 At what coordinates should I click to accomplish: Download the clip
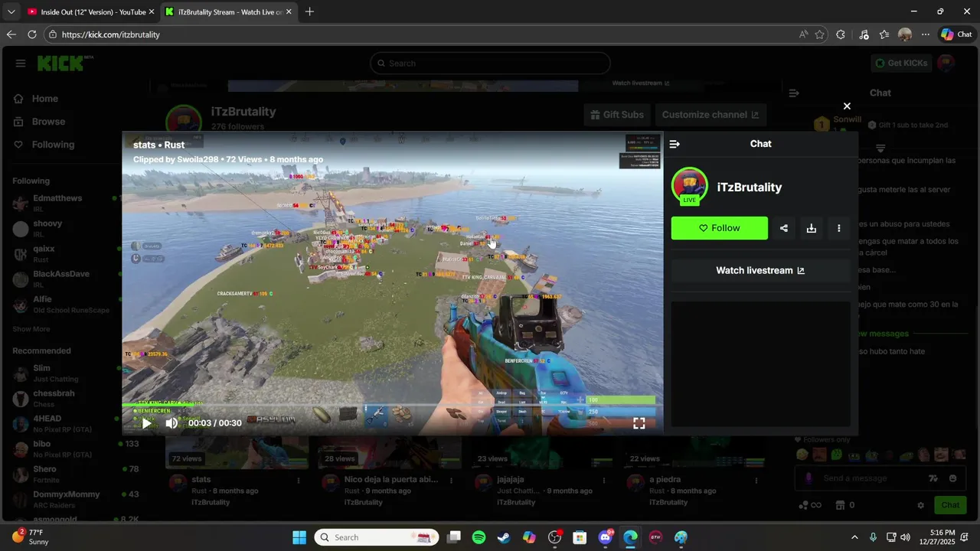click(811, 228)
